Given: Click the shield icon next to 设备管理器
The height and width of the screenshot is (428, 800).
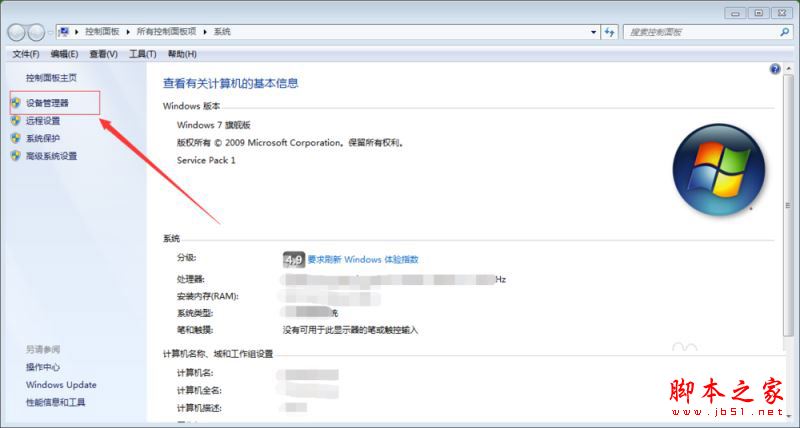Looking at the screenshot, I should (x=16, y=103).
